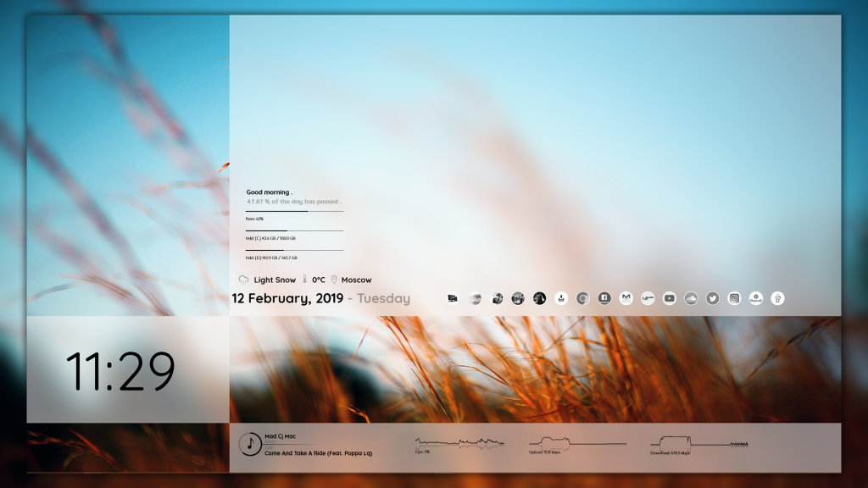Viewport: 868px width, 488px height.
Task: Open the Pinterest shortcut icon
Action: click(x=756, y=298)
